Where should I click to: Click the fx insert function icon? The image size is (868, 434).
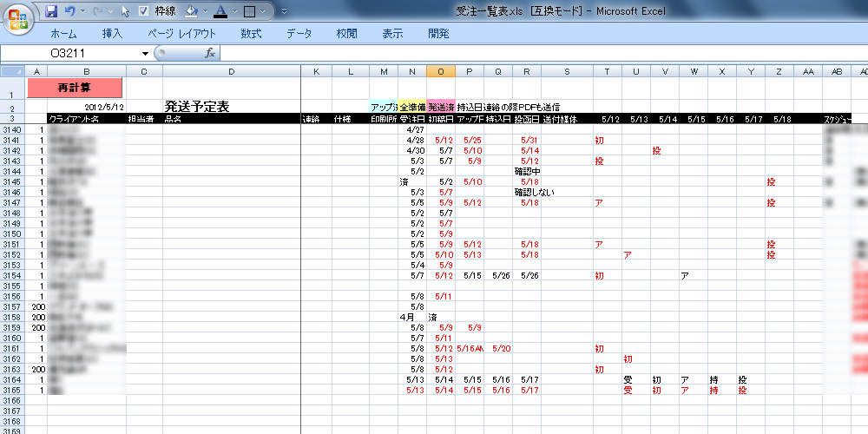209,53
